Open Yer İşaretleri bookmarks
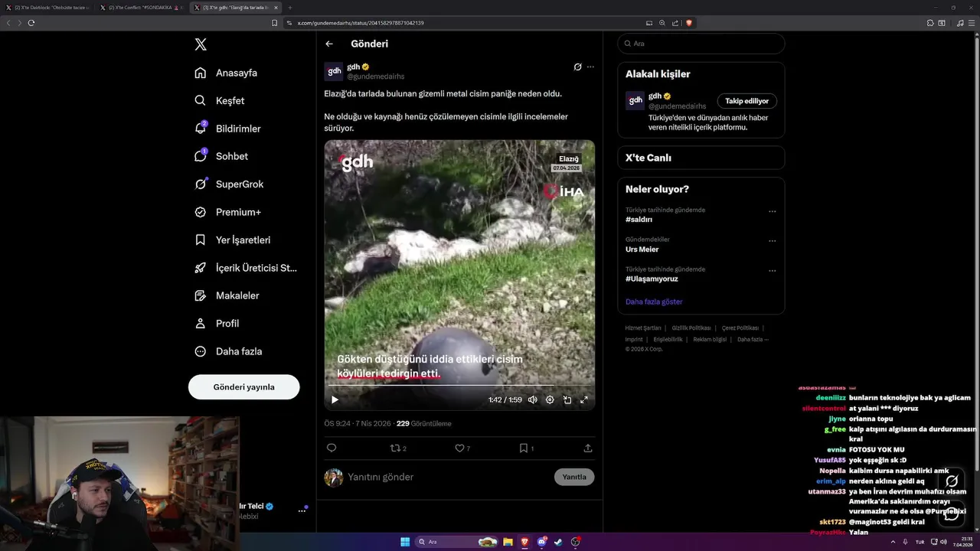Image resolution: width=980 pixels, height=551 pixels. point(234,240)
